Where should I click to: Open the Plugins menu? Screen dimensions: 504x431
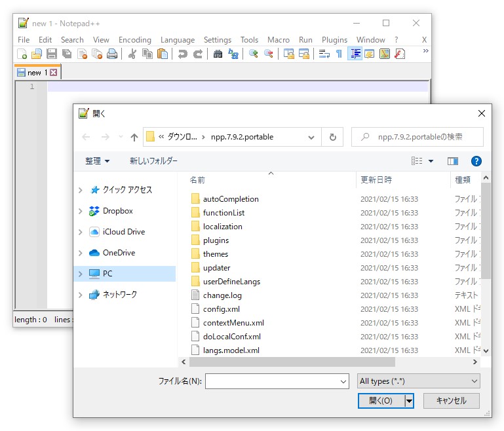[335, 40]
